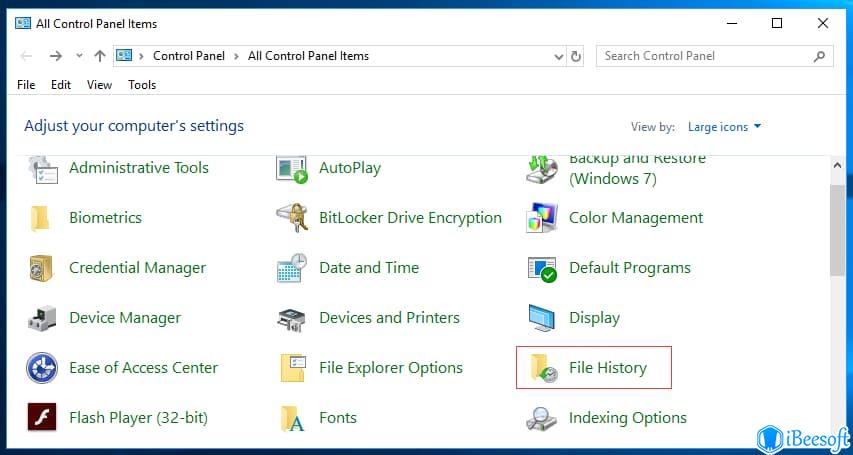Screen dimensions: 853x455
Task: Open the Flash Player icon
Action: 42,417
